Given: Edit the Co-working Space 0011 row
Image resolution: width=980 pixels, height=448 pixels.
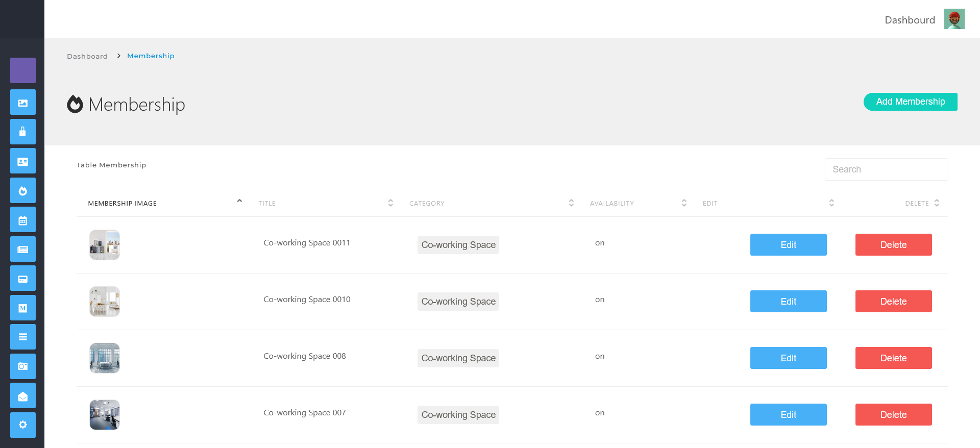Looking at the screenshot, I should pos(788,245).
